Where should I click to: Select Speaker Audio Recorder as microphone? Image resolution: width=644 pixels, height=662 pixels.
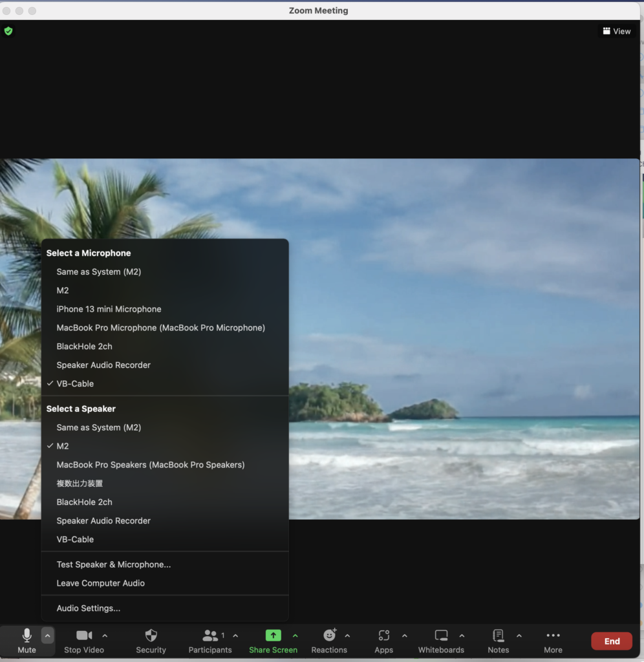coord(165,365)
